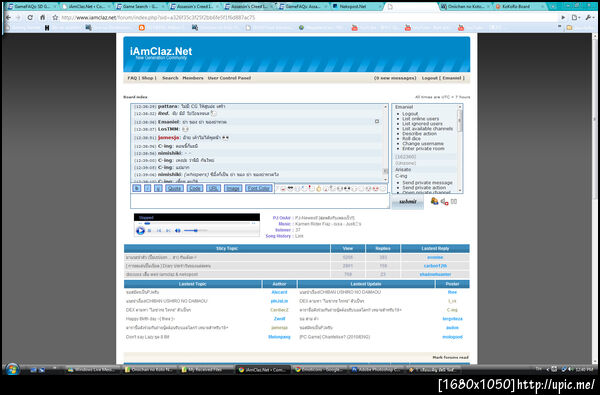
Task: Click the small icon on Emaniel's chat message
Action: coord(377,121)
